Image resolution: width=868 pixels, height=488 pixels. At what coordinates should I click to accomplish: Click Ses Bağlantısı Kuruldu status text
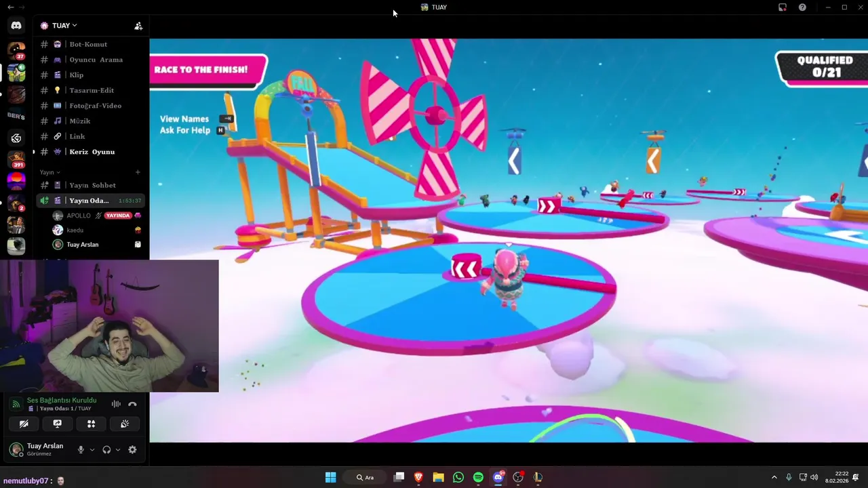(62, 400)
